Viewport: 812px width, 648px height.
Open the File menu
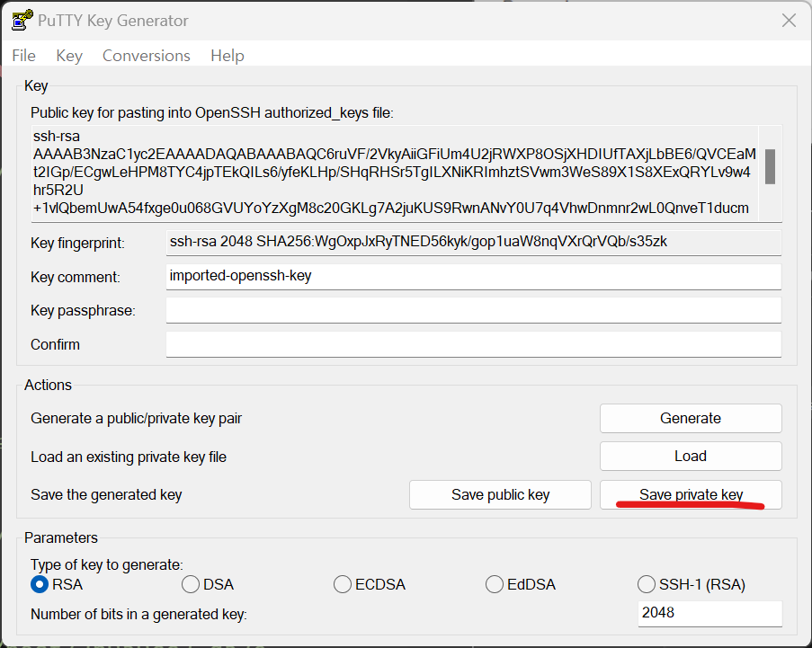coord(23,56)
